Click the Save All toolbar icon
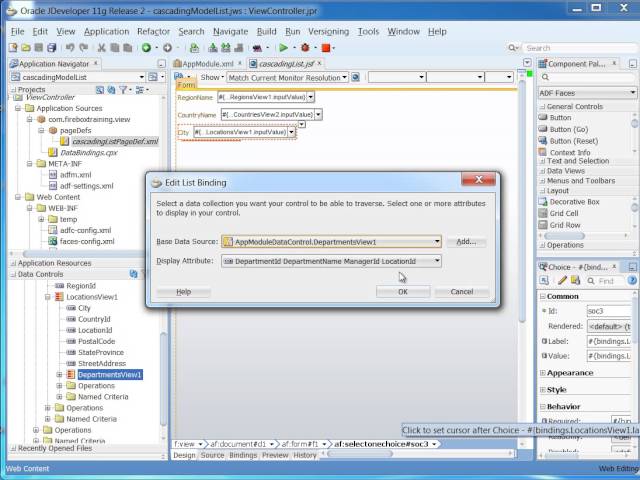The width and height of the screenshot is (640, 480). pyautogui.click(x=51, y=48)
